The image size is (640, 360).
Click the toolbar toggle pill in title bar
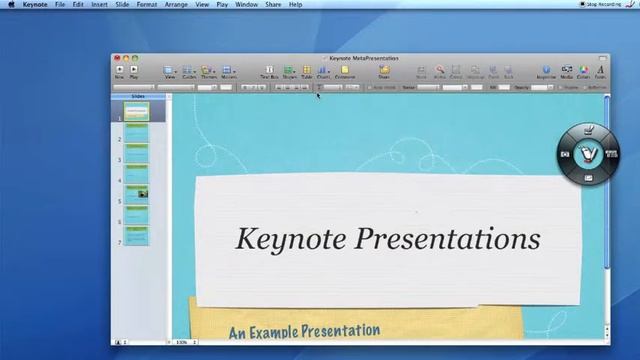click(x=602, y=58)
